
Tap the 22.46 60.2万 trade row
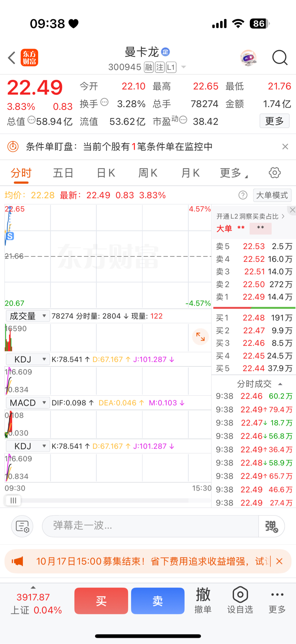pyautogui.click(x=254, y=396)
